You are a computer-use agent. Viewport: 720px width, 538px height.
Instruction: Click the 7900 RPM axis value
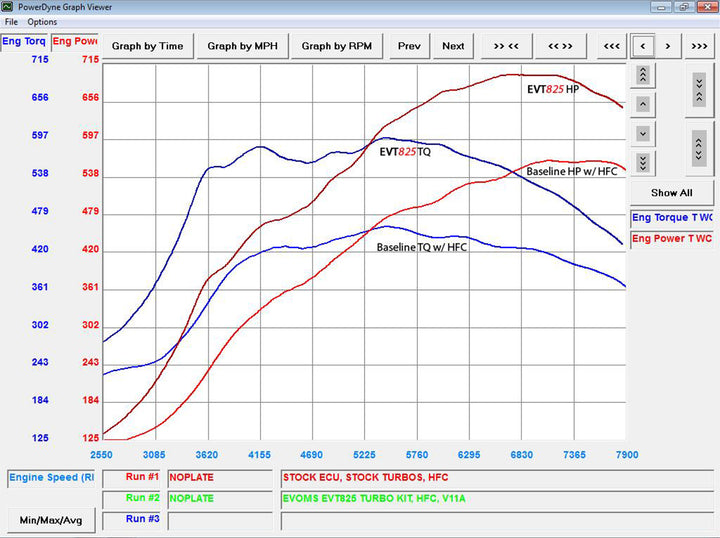pyautogui.click(x=627, y=455)
